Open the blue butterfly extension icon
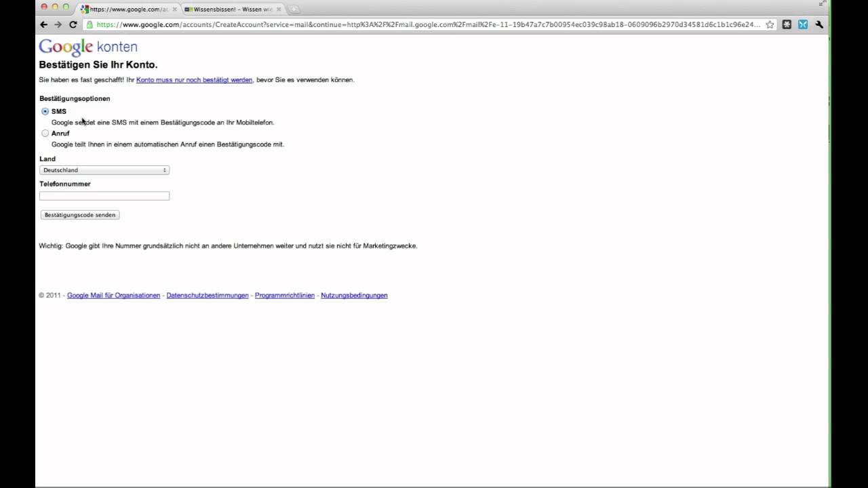The width and height of the screenshot is (868, 488). tap(803, 24)
